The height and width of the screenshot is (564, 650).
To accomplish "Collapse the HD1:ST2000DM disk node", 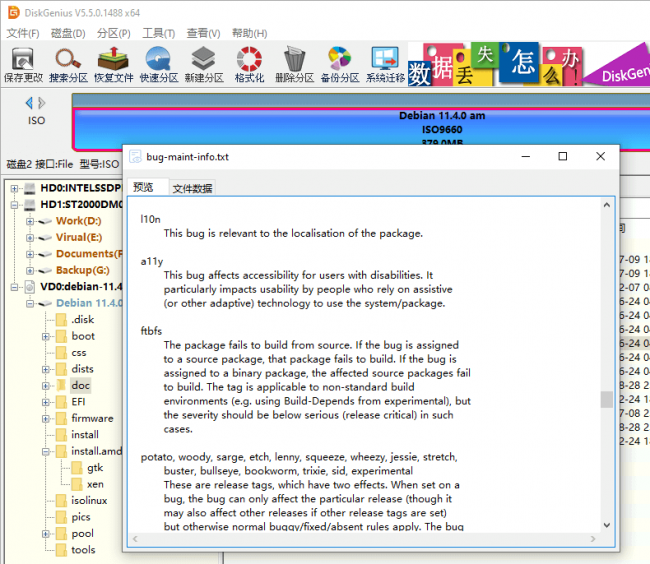I will pos(15,205).
